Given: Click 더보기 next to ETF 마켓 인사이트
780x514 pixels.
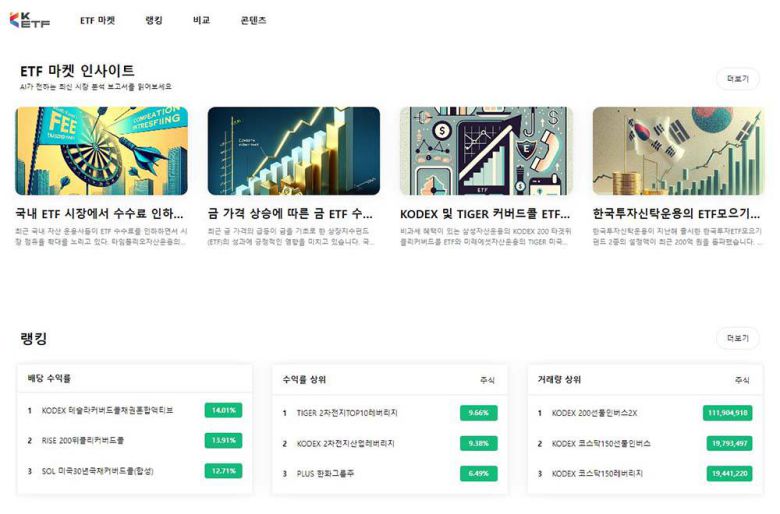Looking at the screenshot, I should tap(737, 78).
